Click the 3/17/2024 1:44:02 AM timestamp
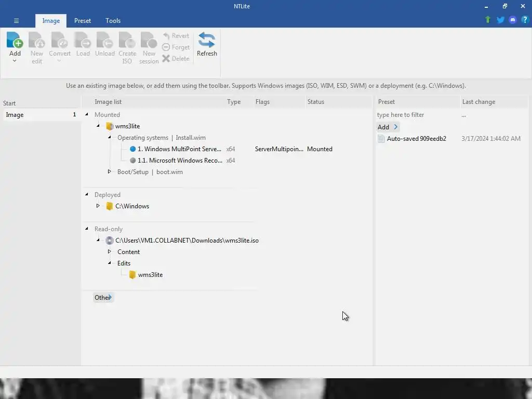 (491, 138)
